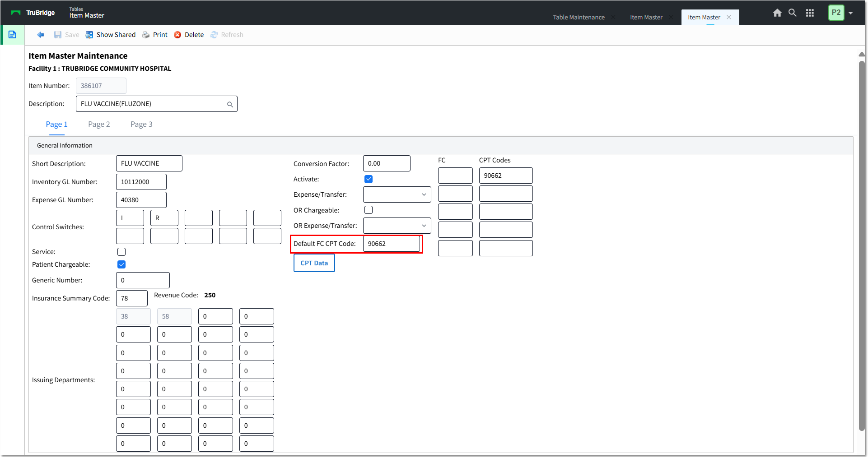The width and height of the screenshot is (868, 458).
Task: Click the Description field
Action: pyautogui.click(x=156, y=104)
